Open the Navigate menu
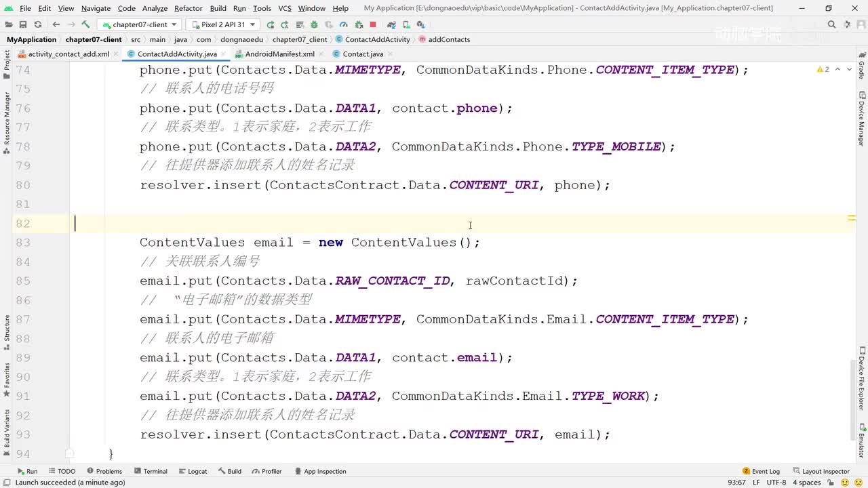This screenshot has height=488, width=868. point(96,8)
